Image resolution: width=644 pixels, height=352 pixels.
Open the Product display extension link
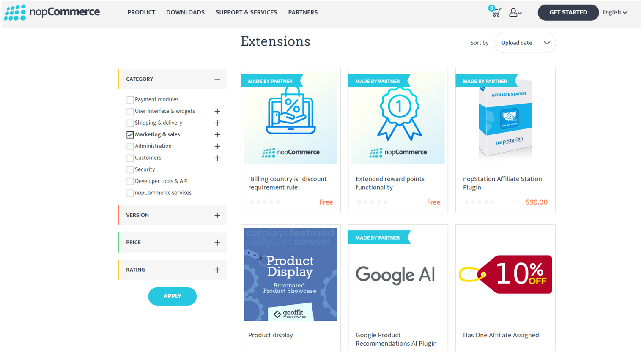click(x=271, y=335)
